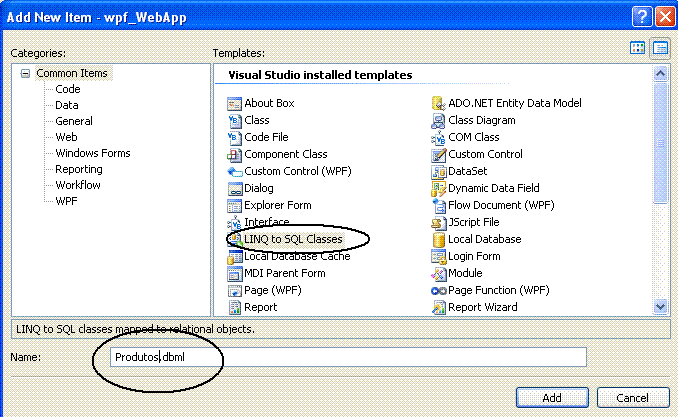
Task: Choose the Report Wizard icon
Action: [x=438, y=307]
